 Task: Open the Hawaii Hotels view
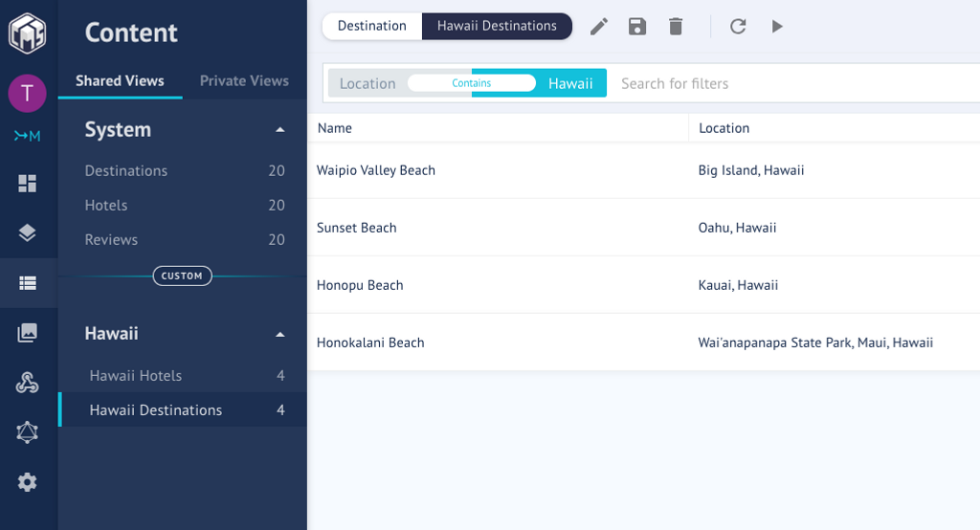[183, 376]
